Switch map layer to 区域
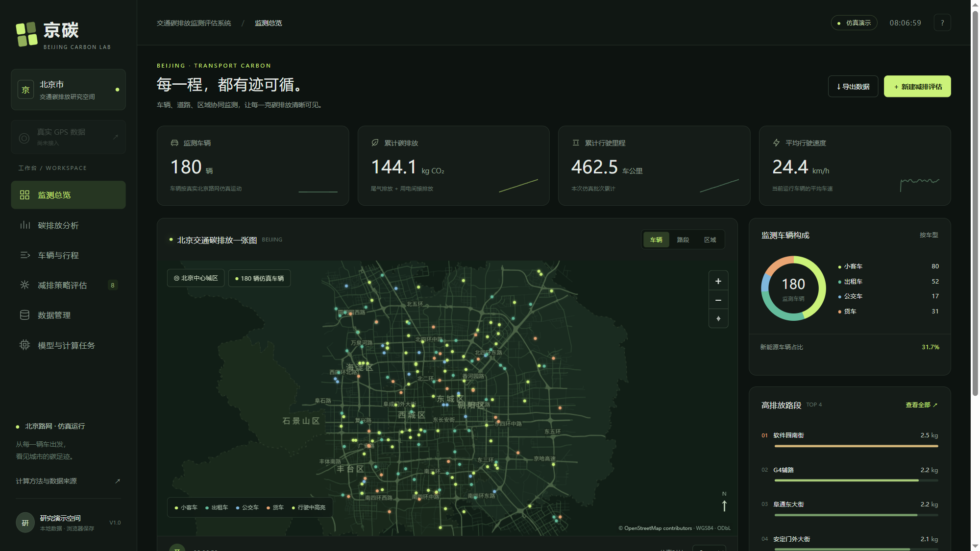Viewport: 980px width, 551px height. click(710, 240)
